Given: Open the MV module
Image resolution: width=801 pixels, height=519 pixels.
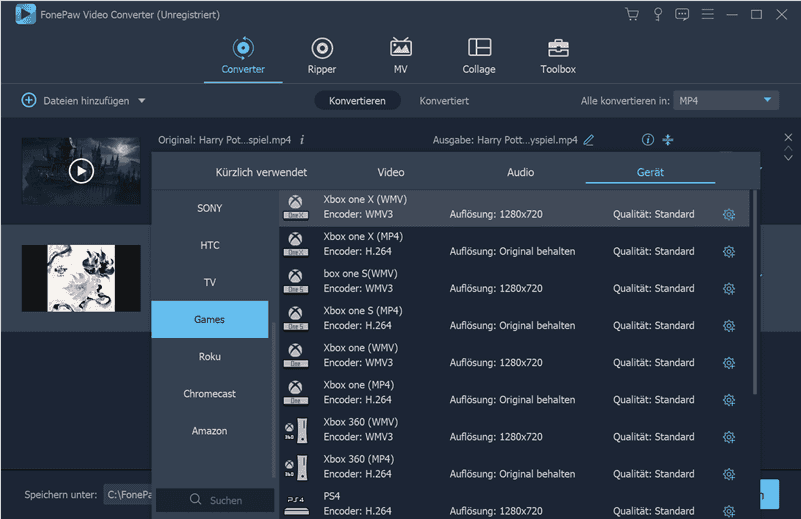Looking at the screenshot, I should click(400, 56).
